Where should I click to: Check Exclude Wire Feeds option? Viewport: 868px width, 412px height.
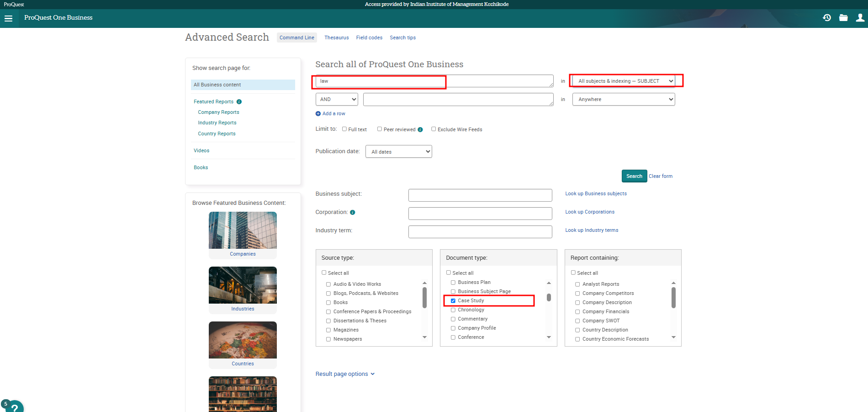coord(434,129)
